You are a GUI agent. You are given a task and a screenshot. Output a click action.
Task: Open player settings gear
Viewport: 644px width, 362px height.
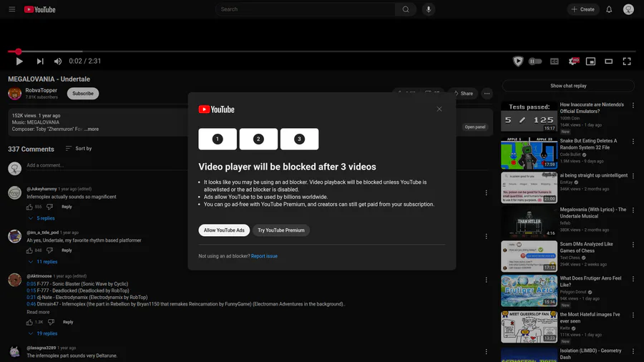coord(573,61)
